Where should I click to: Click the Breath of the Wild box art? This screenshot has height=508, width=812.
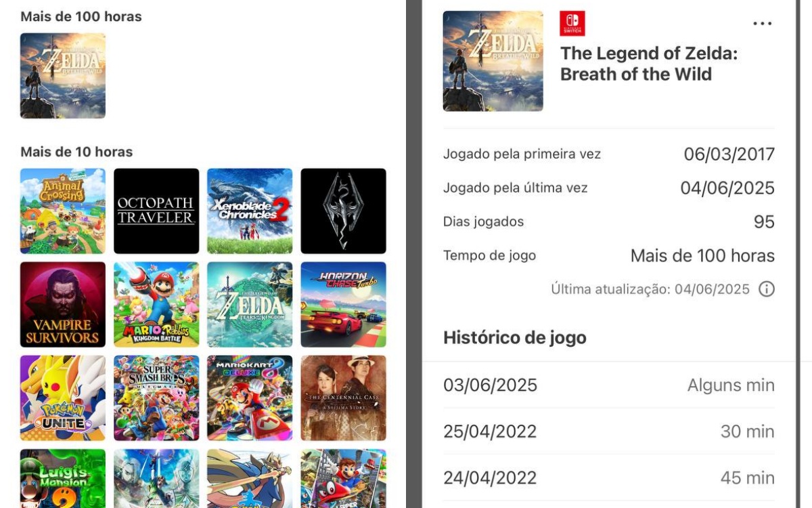pyautogui.click(x=493, y=60)
